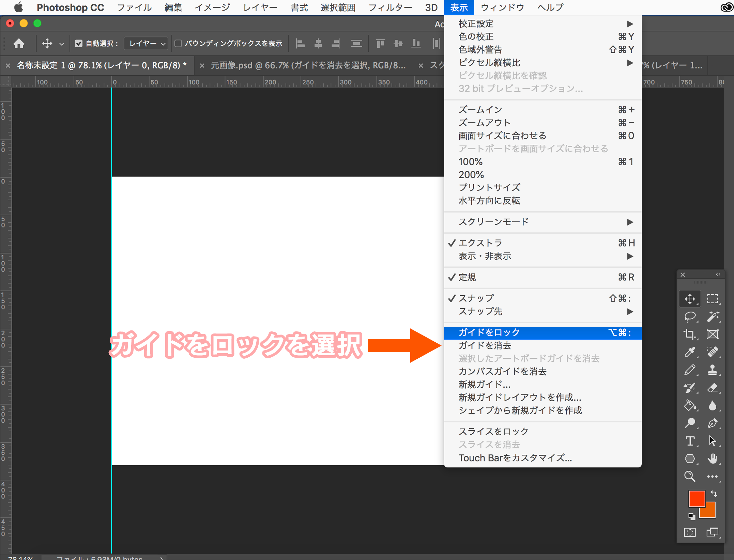The width and height of the screenshot is (734, 560).
Task: Collapse the tools panel double-arrow
Action: (718, 275)
